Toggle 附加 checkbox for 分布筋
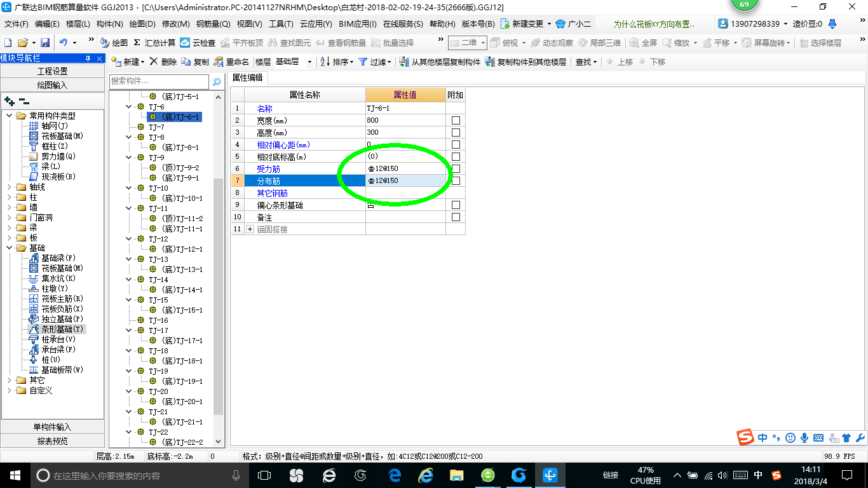The width and height of the screenshot is (868, 488). pyautogui.click(x=456, y=181)
